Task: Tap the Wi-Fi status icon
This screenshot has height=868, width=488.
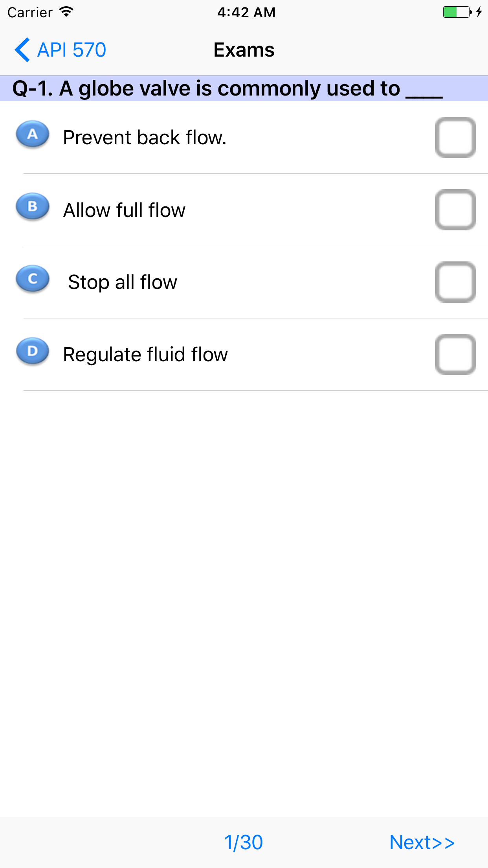Action: pyautogui.click(x=66, y=12)
